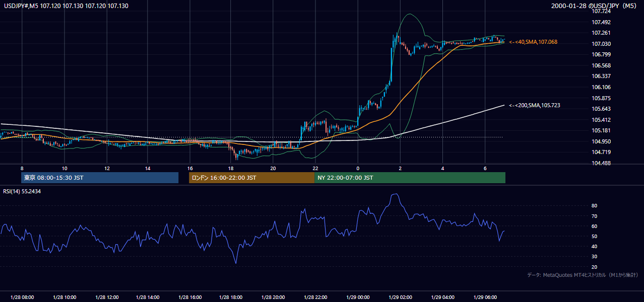Click the USDJPY#,M5 chart title text
The image size is (644, 302).
click(66, 6)
